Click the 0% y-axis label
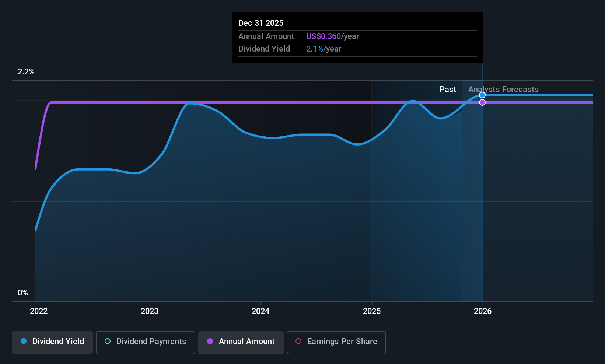The height and width of the screenshot is (364, 605). pos(23,293)
